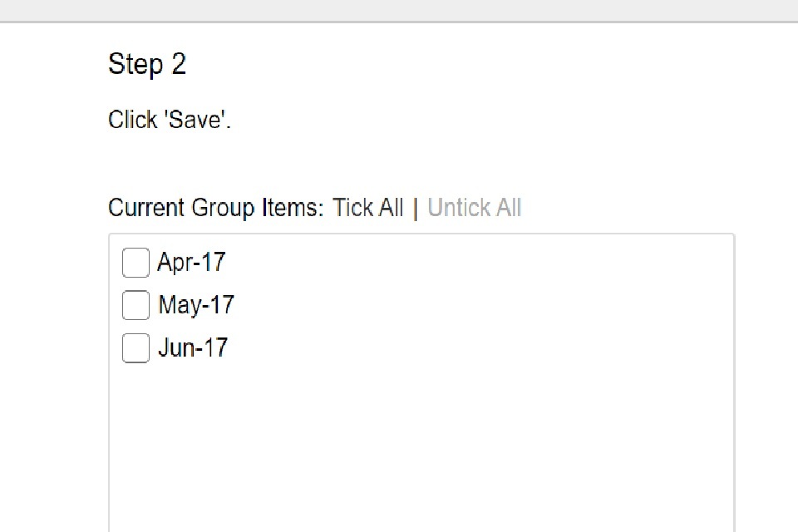Click the "Click 'Save'." instruction text
The width and height of the screenshot is (798, 532).
(170, 120)
